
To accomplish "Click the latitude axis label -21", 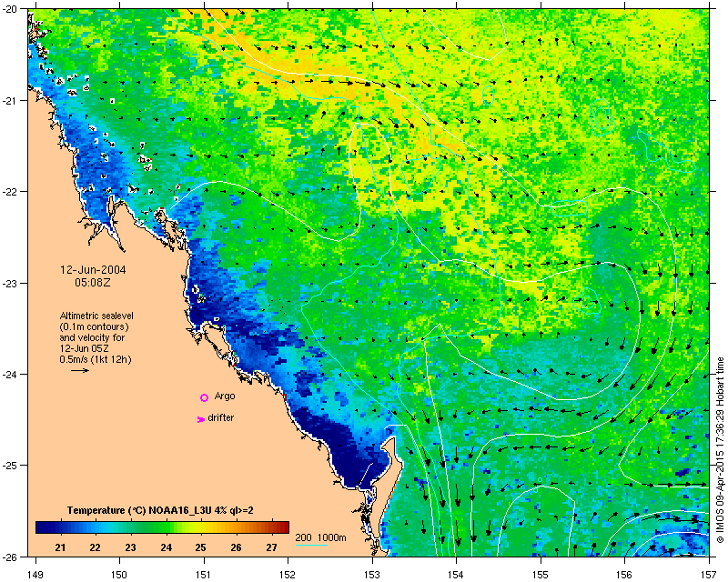I will [12, 101].
